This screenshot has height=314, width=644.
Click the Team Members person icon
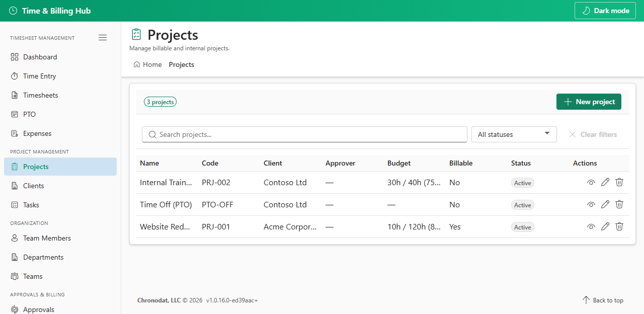[x=14, y=238]
